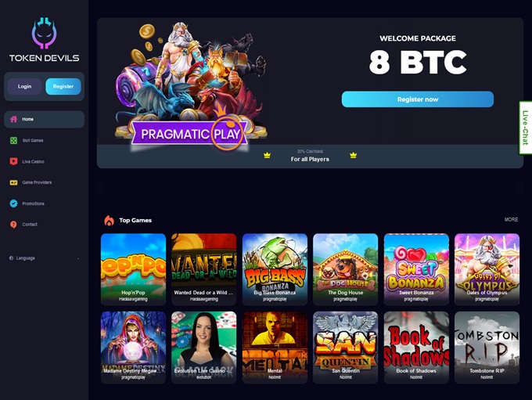Open the Live-Chat side tab

(525, 128)
